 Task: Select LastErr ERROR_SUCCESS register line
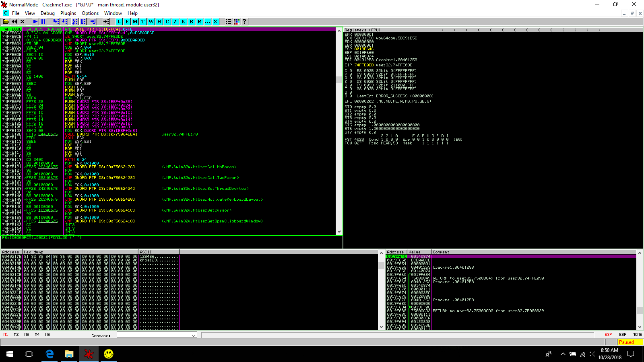[395, 96]
